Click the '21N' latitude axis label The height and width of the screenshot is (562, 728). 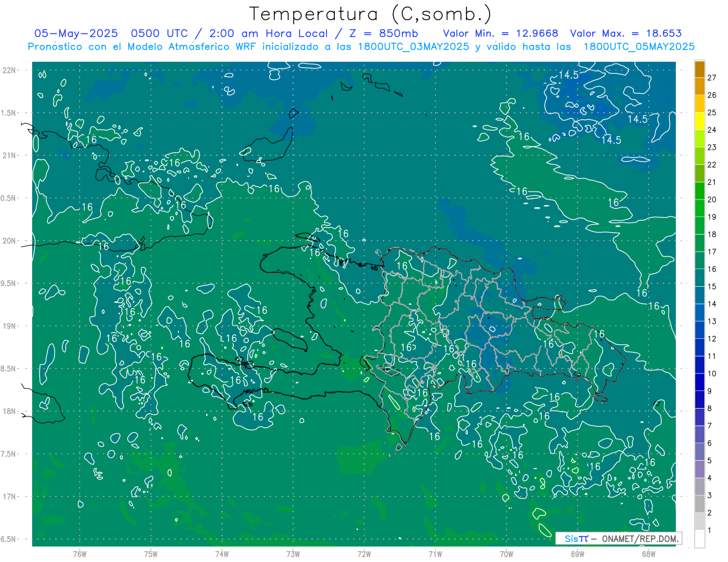[x=10, y=155]
